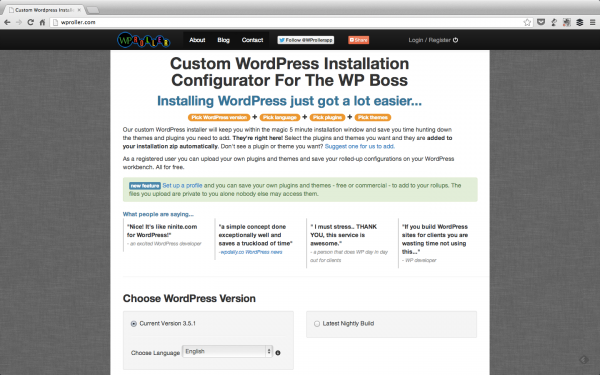
Task: Save page with the Pocket extension icon
Action: click(541, 22)
